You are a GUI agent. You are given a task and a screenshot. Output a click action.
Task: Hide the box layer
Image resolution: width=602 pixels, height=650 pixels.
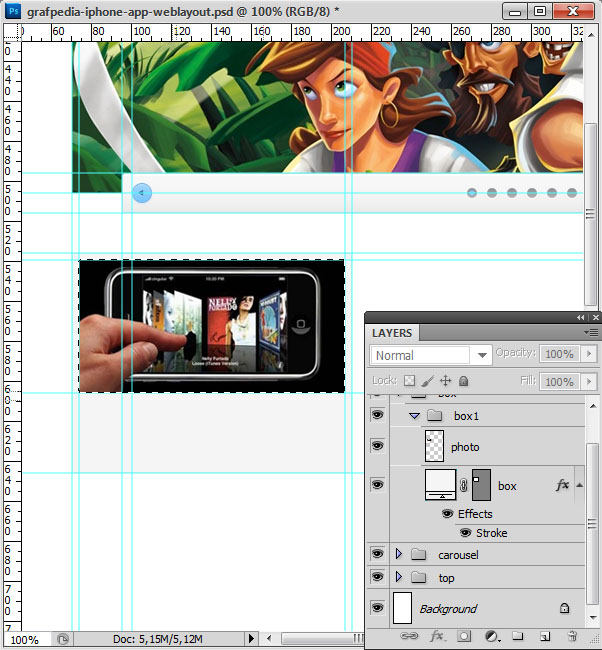click(x=377, y=484)
